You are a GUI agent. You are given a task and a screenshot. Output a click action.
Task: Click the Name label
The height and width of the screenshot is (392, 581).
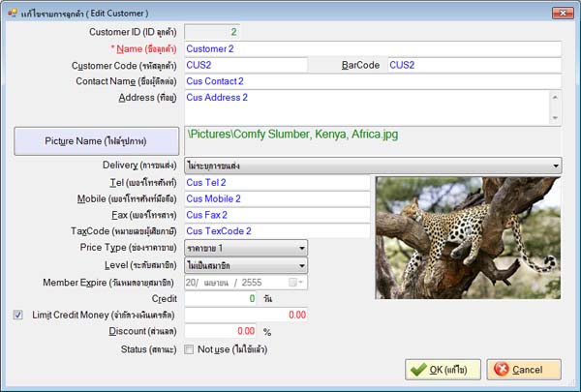[x=143, y=49]
